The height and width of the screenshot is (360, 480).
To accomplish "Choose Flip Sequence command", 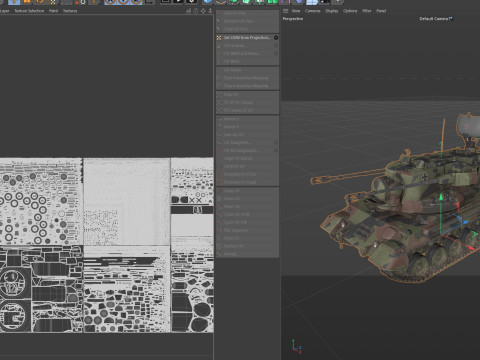I will pyautogui.click(x=247, y=230).
